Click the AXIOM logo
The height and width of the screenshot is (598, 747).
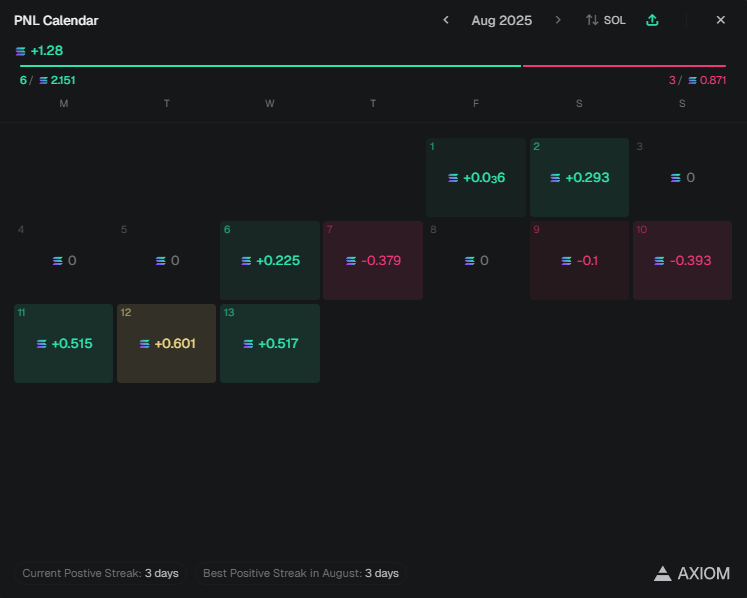coord(692,573)
